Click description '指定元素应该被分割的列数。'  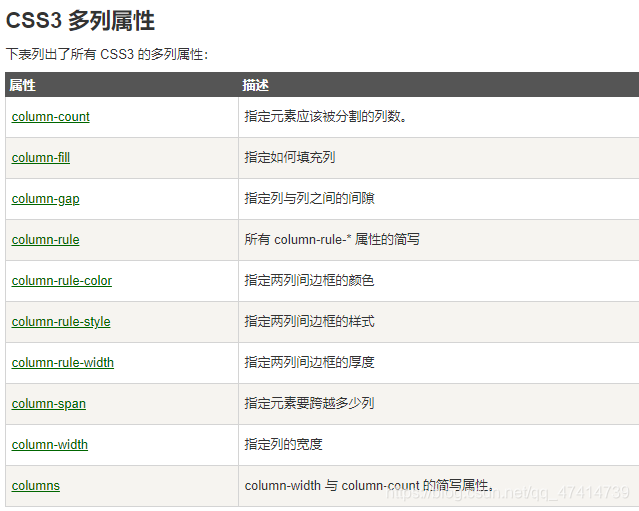(325, 117)
